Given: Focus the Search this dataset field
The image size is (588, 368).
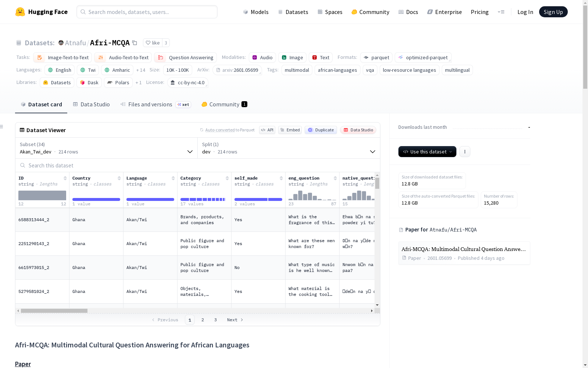Looking at the screenshot, I should pyautogui.click(x=198, y=166).
